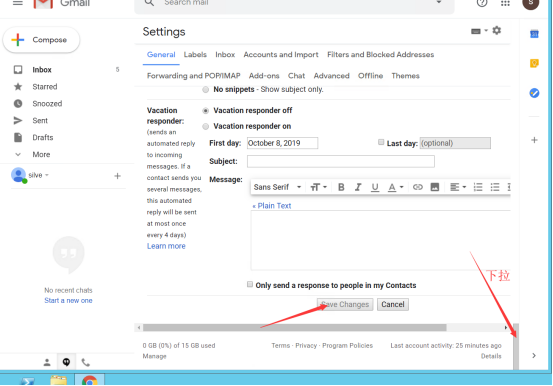Viewport: 553px width, 386px height.
Task: Open Forwarding and POP/IMAP tab
Action: [x=194, y=76]
